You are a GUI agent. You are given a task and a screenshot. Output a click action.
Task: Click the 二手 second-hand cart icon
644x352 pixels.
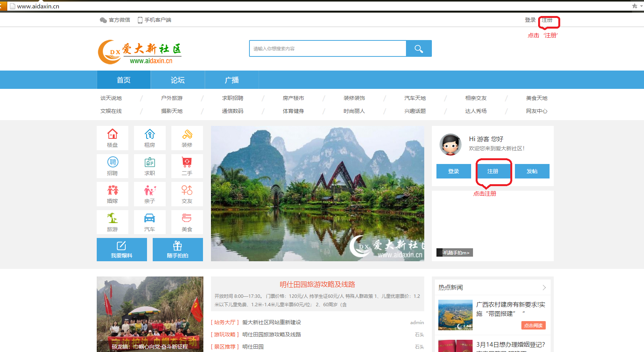pos(187,163)
